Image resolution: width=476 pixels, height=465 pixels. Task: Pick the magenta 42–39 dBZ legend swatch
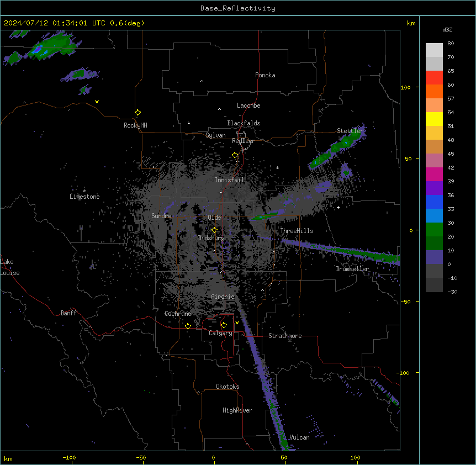pyautogui.click(x=434, y=174)
